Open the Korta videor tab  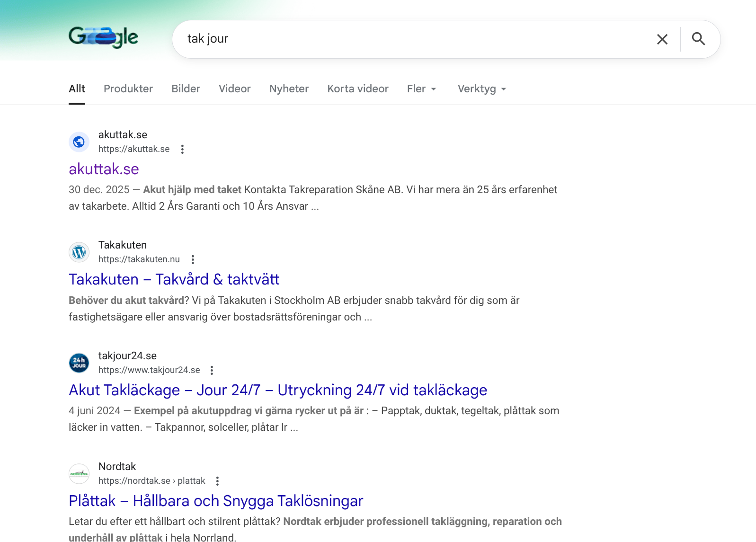(x=358, y=89)
